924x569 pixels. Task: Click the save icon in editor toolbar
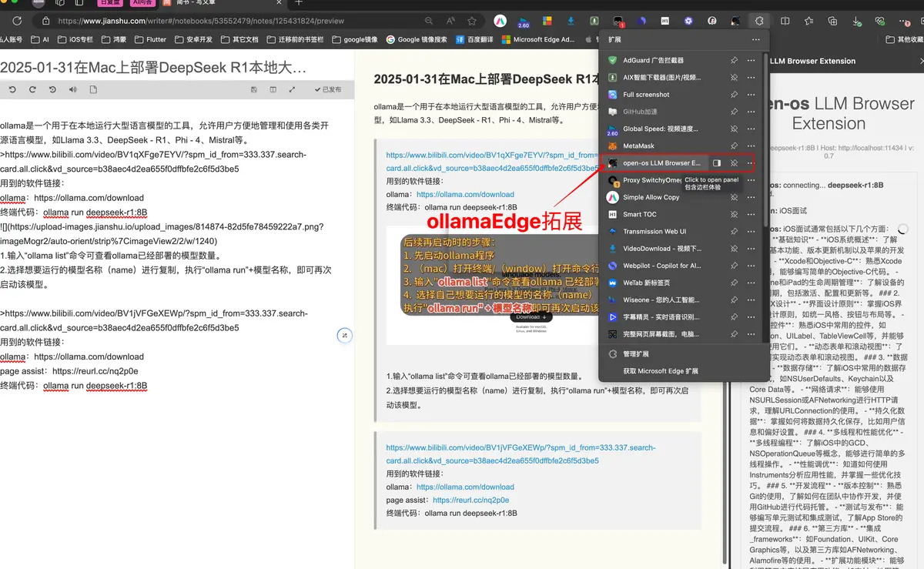[x=254, y=89]
